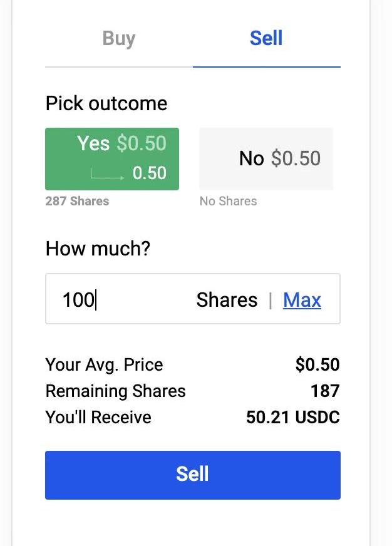This screenshot has height=546, width=392.
Task: Click the "No Shares" label
Action: [x=228, y=201]
